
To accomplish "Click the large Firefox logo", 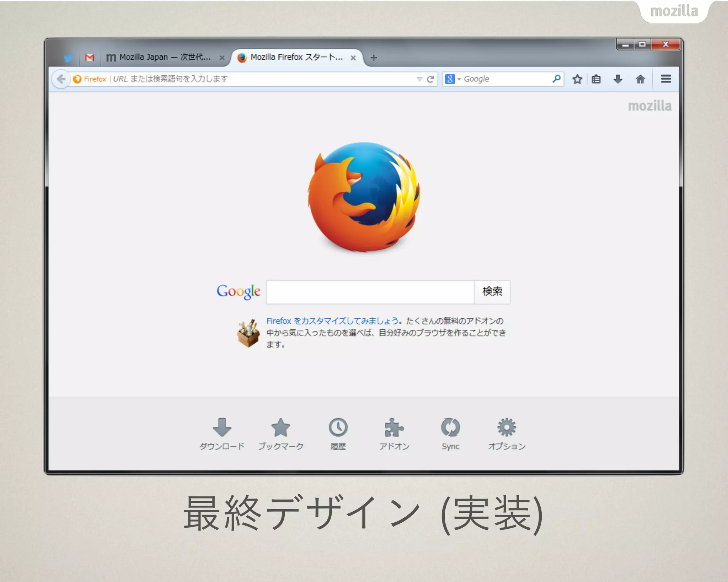I will (364, 197).
